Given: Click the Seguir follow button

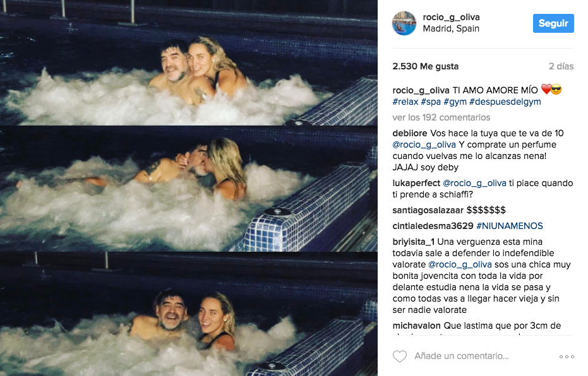Looking at the screenshot, I should coord(553,23).
